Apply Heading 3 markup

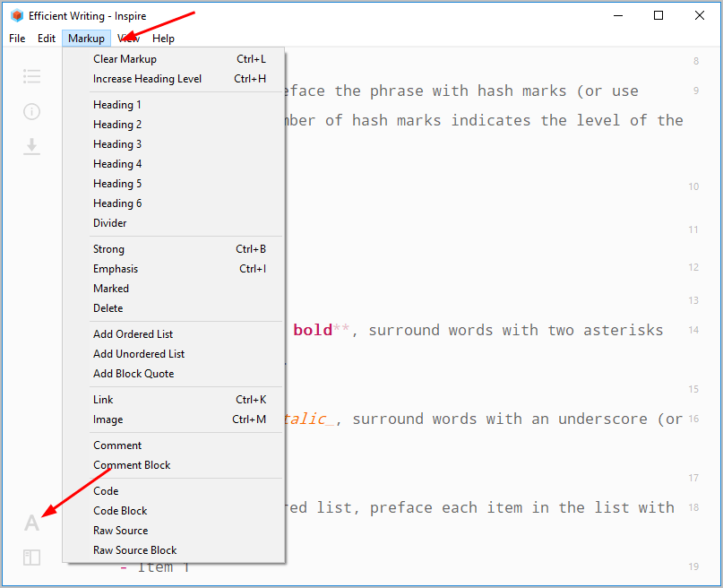click(x=174, y=144)
